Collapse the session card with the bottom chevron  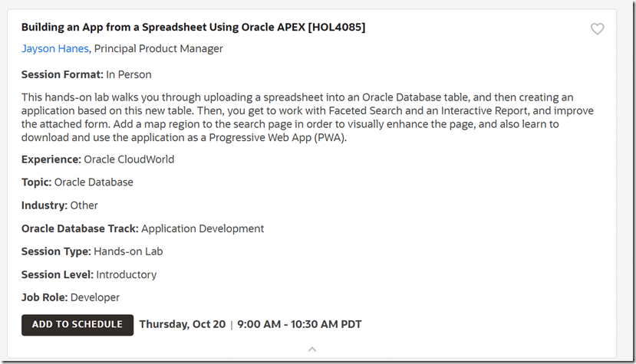[312, 349]
